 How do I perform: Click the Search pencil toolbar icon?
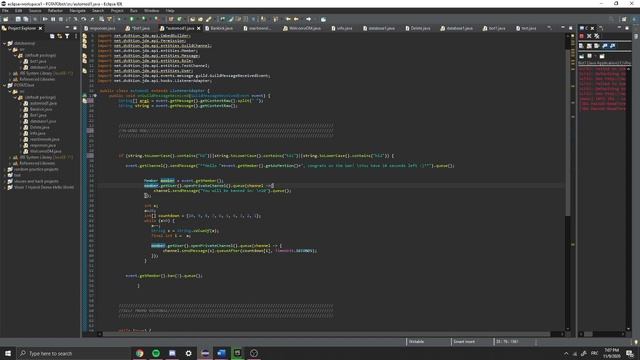209,19
